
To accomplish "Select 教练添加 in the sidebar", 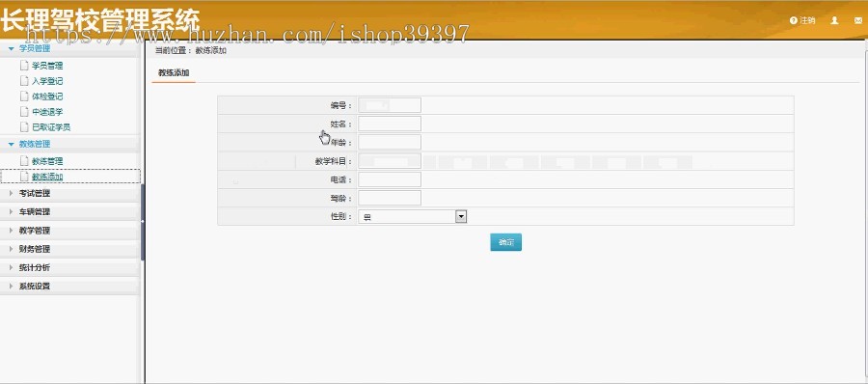I will pyautogui.click(x=47, y=177).
